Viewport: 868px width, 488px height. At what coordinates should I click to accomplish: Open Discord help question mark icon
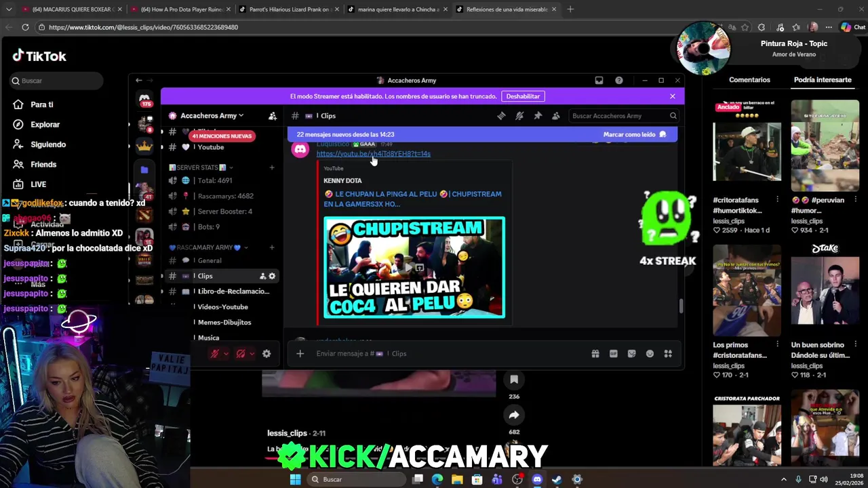coord(619,80)
